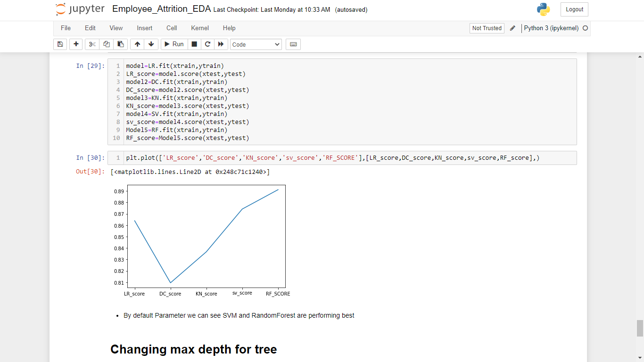
Task: Paste cells below
Action: [x=120, y=44]
